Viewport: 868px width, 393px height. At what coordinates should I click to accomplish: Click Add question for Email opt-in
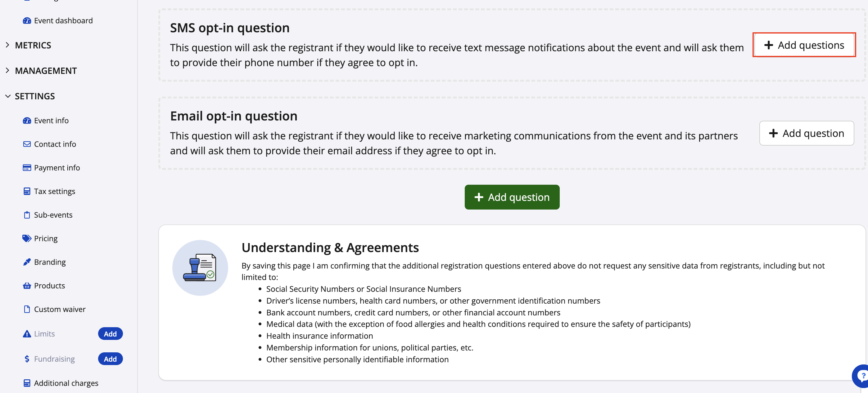(806, 133)
